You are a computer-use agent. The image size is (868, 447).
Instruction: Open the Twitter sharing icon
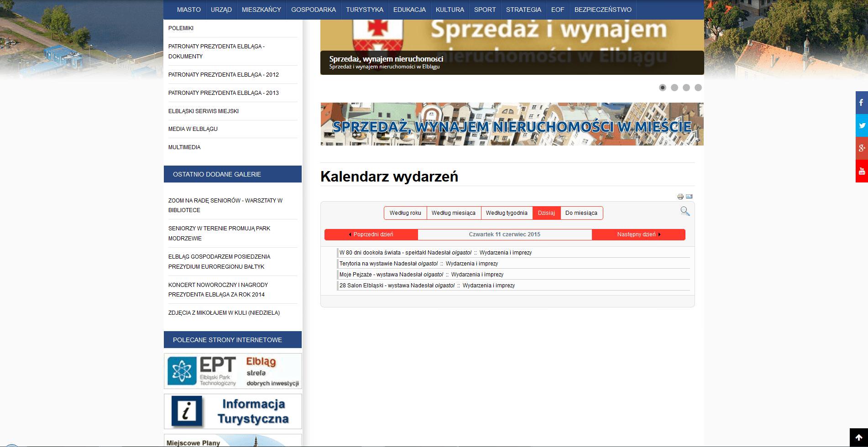[x=862, y=125]
